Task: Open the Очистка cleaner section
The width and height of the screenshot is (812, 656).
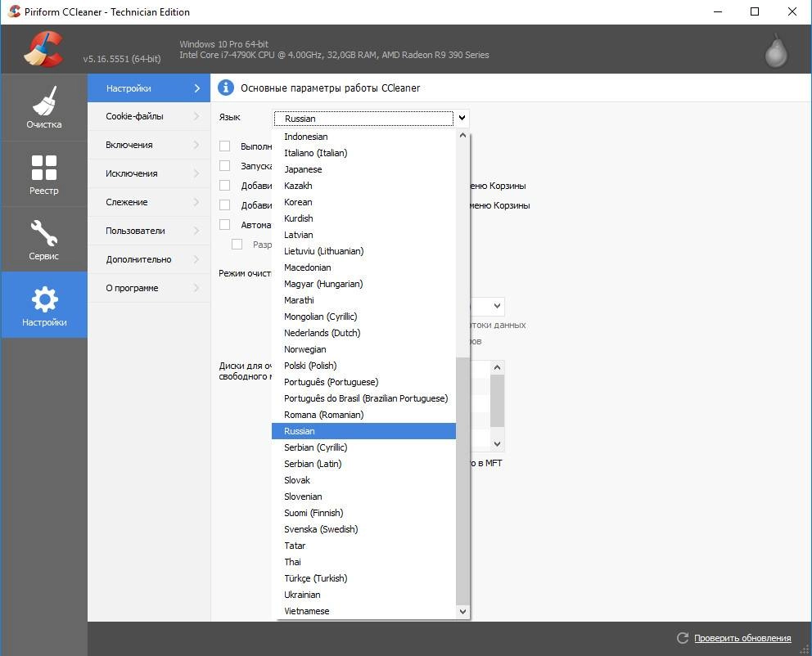Action: click(x=44, y=108)
